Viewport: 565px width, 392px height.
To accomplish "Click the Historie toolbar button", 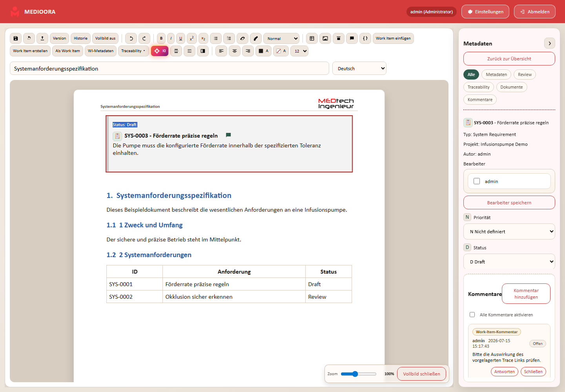I will [81, 38].
